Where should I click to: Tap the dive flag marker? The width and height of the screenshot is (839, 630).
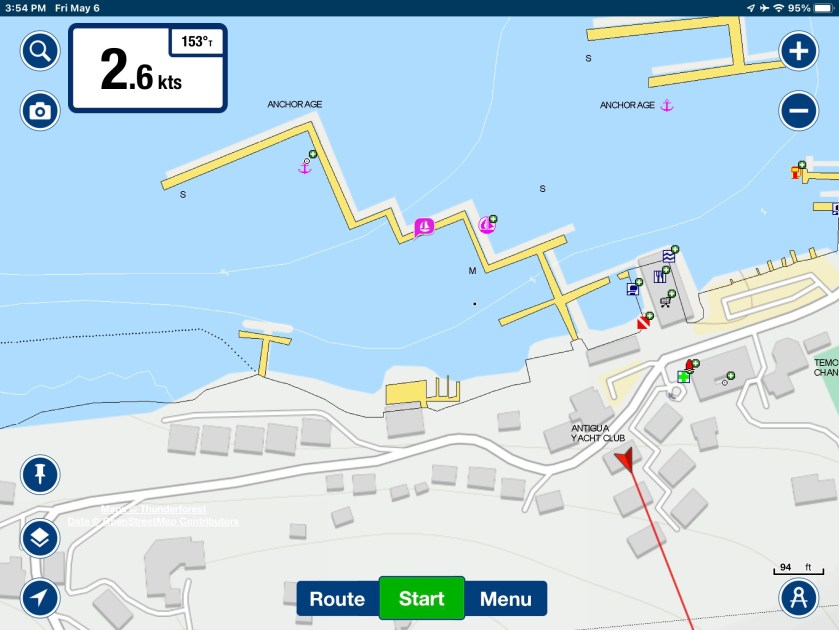[643, 323]
